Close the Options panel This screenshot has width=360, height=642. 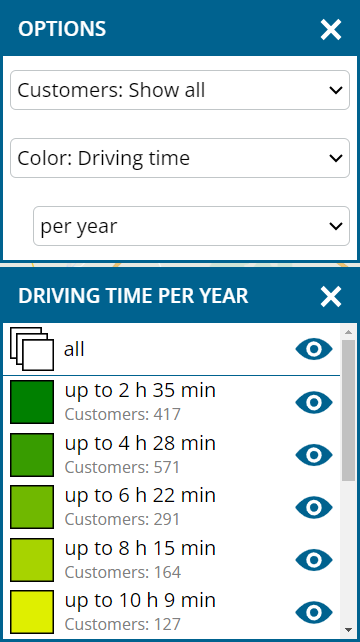(x=331, y=29)
